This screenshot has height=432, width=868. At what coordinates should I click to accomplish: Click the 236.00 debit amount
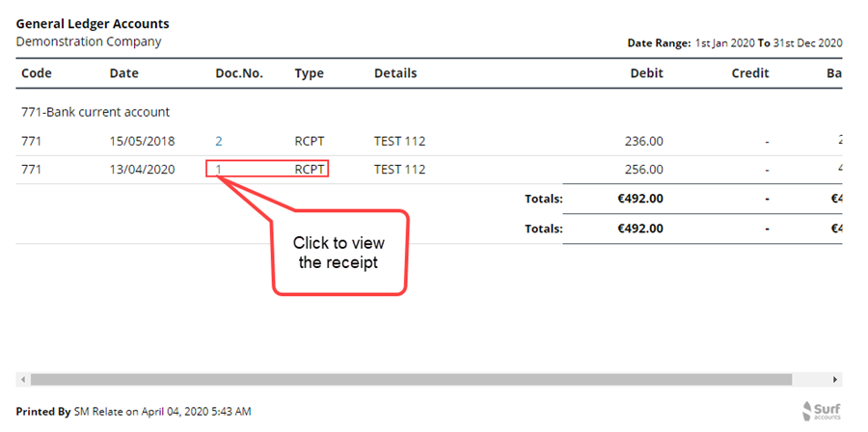[644, 141]
